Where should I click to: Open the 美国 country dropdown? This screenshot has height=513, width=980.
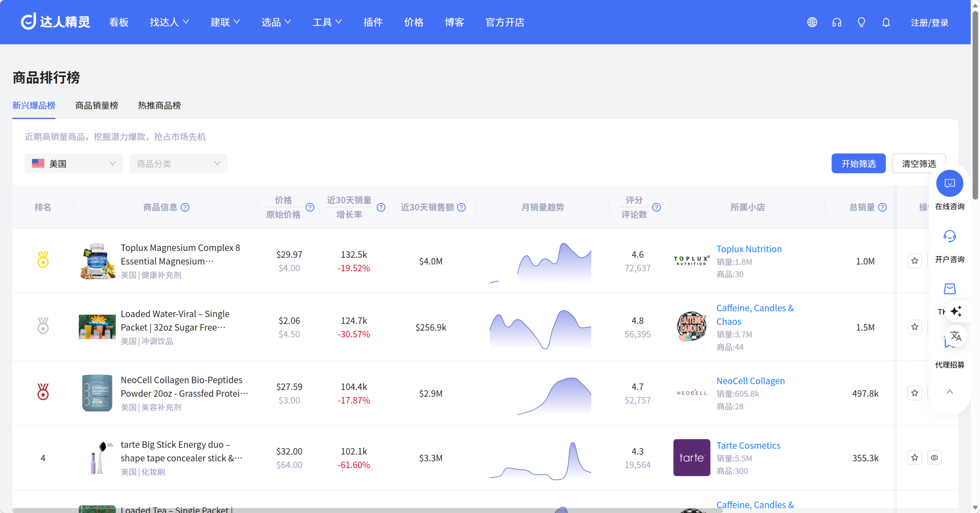[x=73, y=164]
